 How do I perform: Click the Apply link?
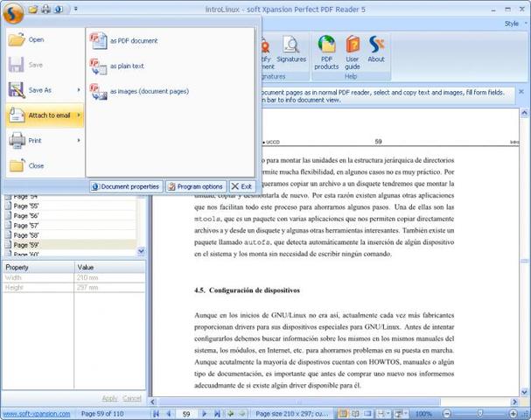[x=109, y=398]
